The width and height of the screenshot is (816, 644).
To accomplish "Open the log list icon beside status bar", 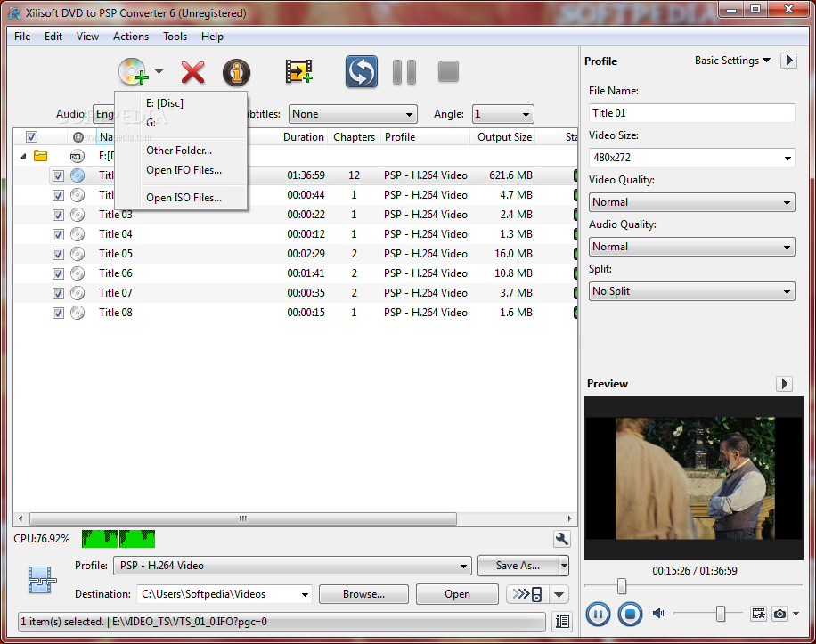I will 562,622.
